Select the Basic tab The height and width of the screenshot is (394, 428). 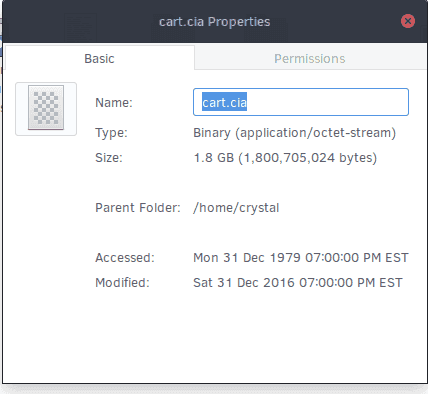(x=99, y=59)
